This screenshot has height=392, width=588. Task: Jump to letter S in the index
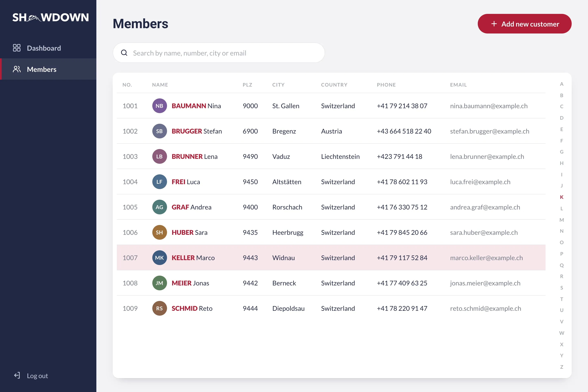click(x=562, y=288)
